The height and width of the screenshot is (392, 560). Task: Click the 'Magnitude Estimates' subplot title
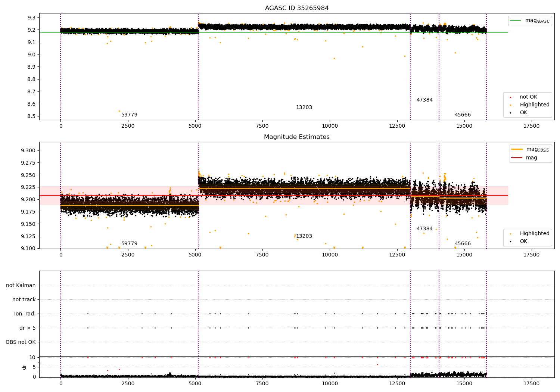297,137
